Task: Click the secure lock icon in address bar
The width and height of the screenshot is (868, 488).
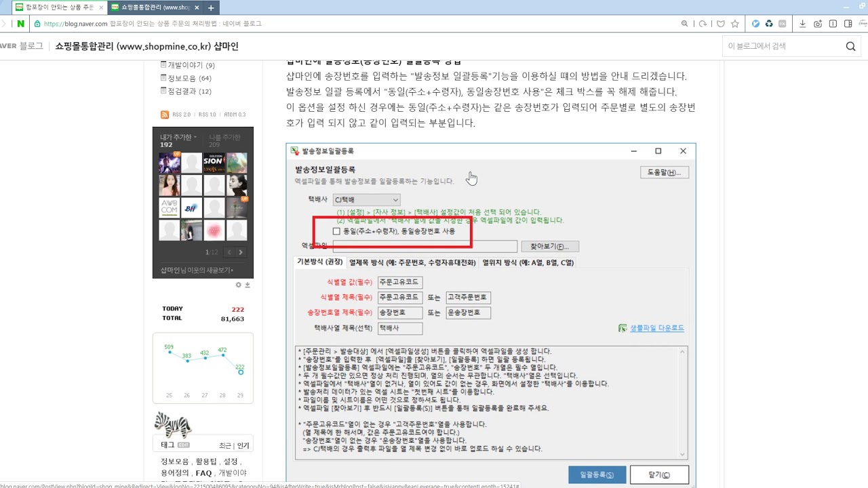Action: [37, 24]
